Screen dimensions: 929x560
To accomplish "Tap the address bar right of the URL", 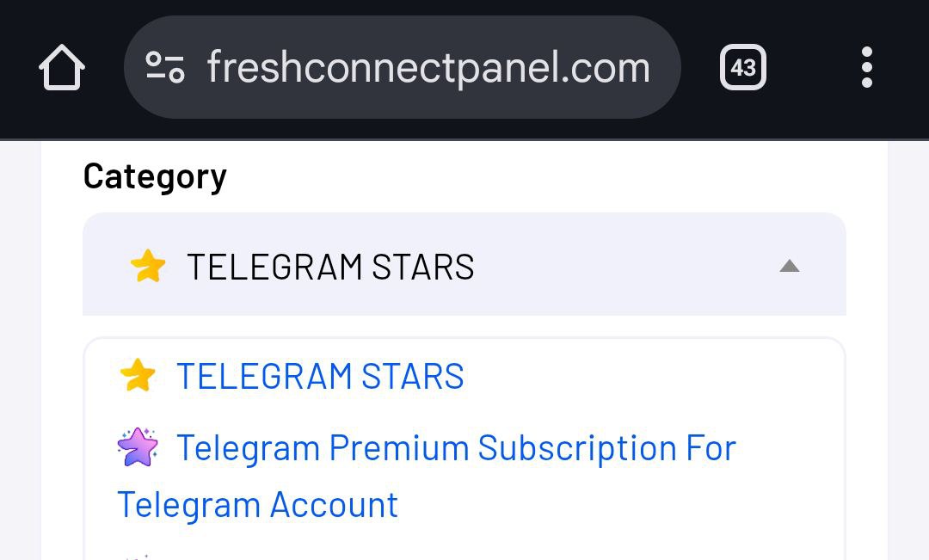I will pyautogui.click(x=665, y=67).
